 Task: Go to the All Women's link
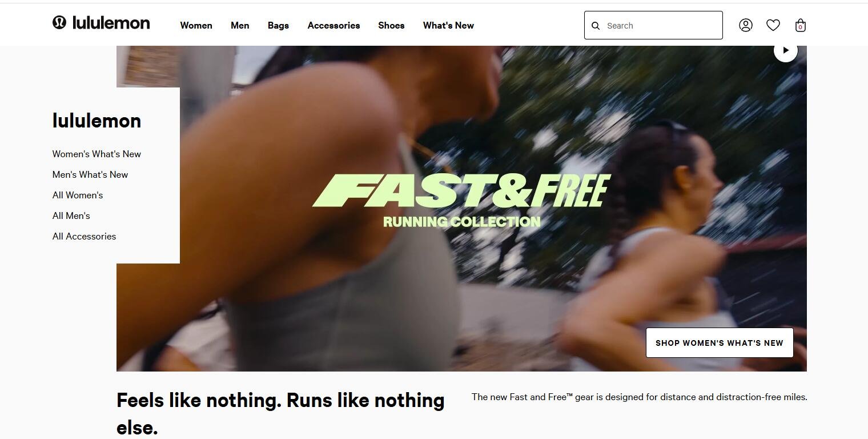point(78,195)
